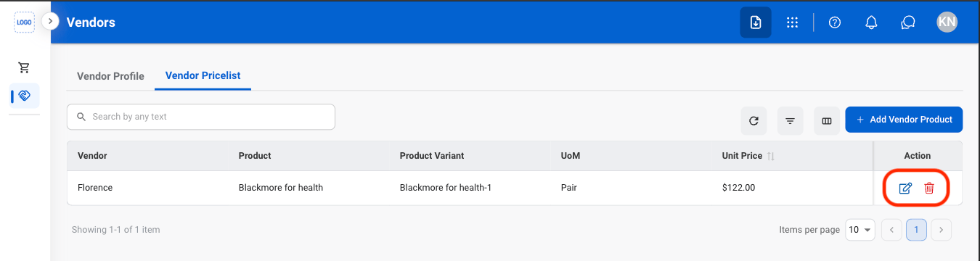Screen dimensions: 980x261
Task: Delete the Florence vendor product row
Action: click(x=929, y=188)
